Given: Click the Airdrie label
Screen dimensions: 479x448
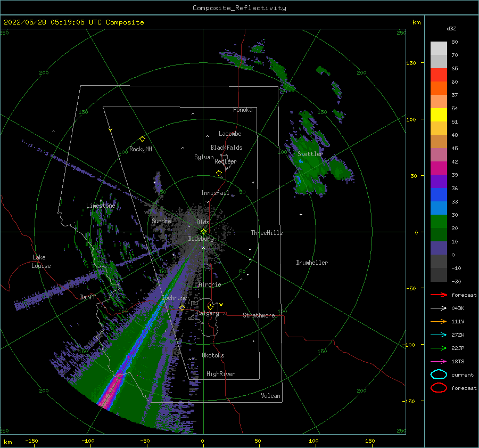Looking at the screenshot, I should click(x=210, y=284).
